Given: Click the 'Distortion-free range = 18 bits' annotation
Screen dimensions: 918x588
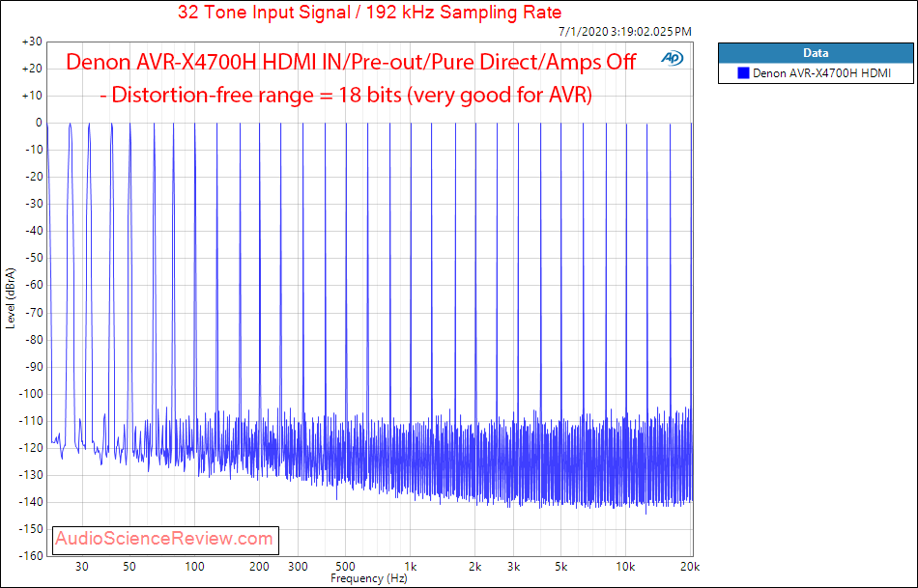Looking at the screenshot, I should (x=346, y=95).
